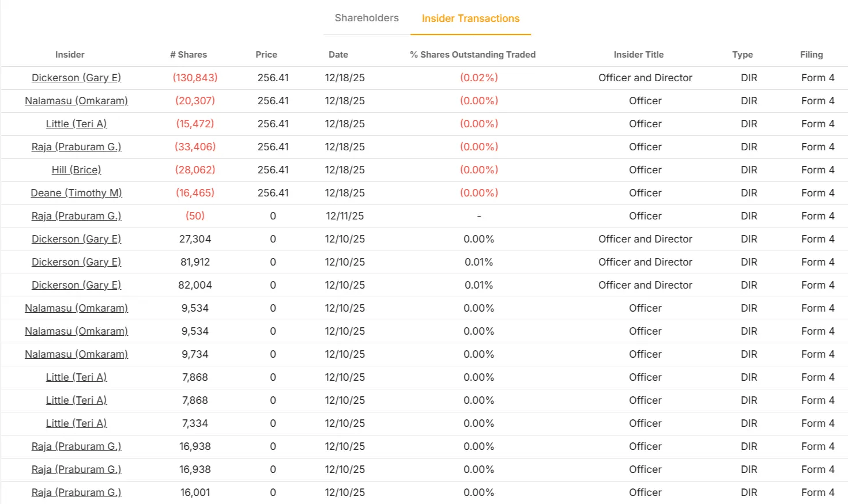Sort table by Price header

[266, 55]
